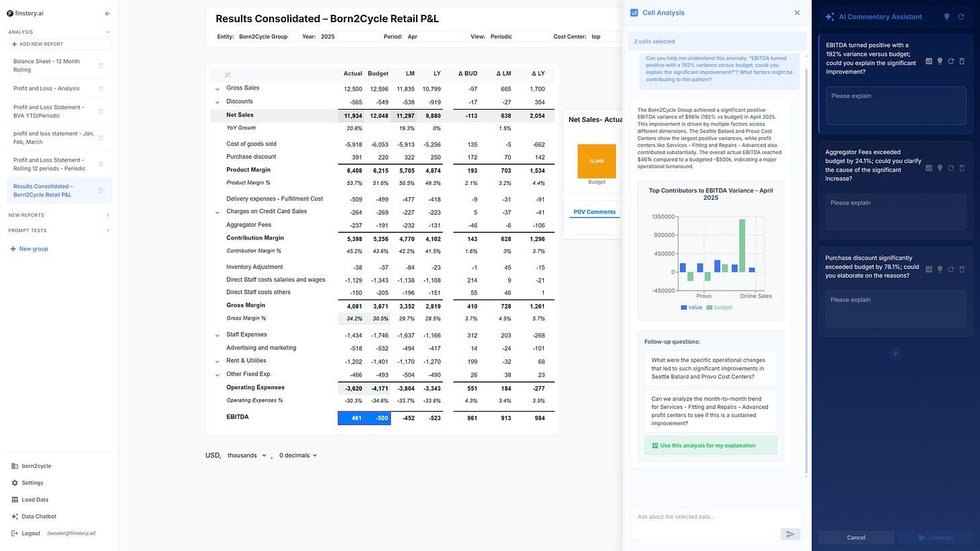The height and width of the screenshot is (551, 980).
Task: Open Profit and Loss - Analysis report
Action: click(46, 89)
